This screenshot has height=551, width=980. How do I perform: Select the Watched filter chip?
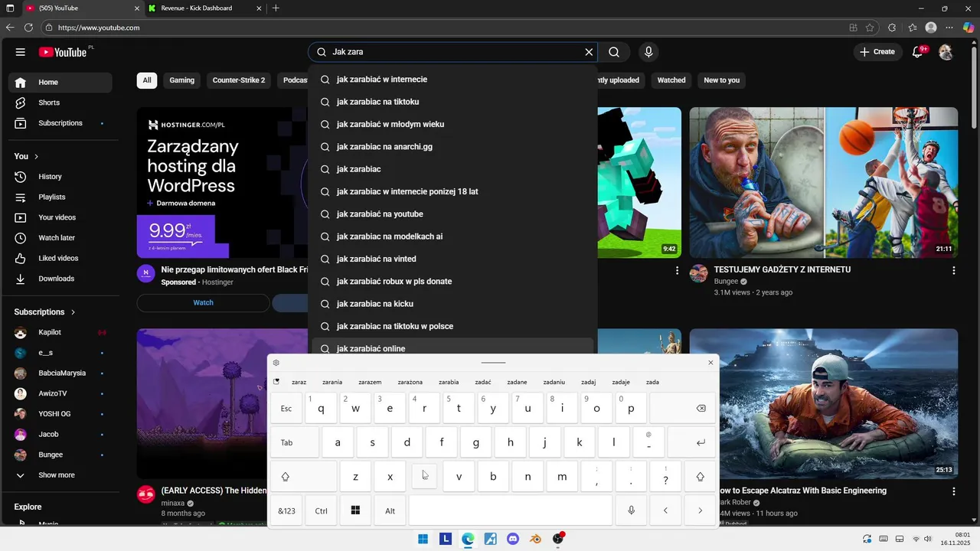pos(671,80)
